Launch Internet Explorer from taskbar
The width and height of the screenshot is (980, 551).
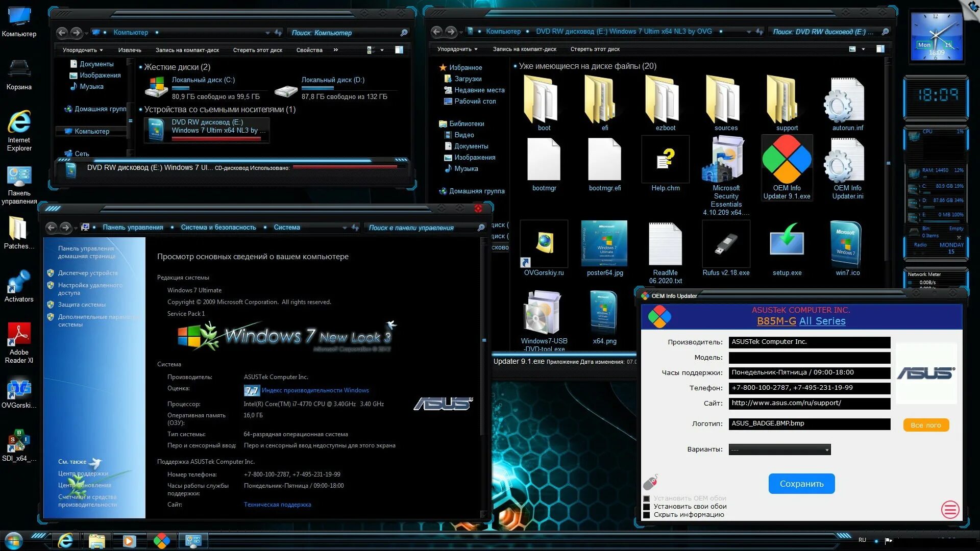pyautogui.click(x=65, y=540)
